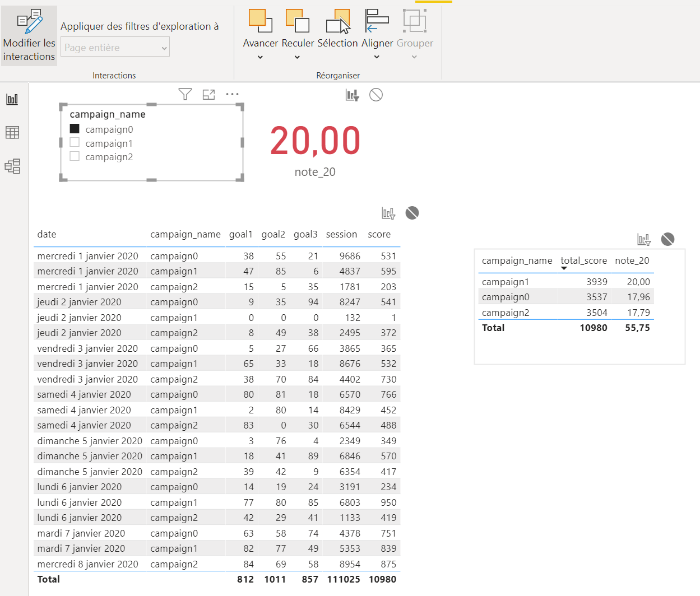Click the Modifier les interactions button
The width and height of the screenshot is (700, 596).
(29, 36)
